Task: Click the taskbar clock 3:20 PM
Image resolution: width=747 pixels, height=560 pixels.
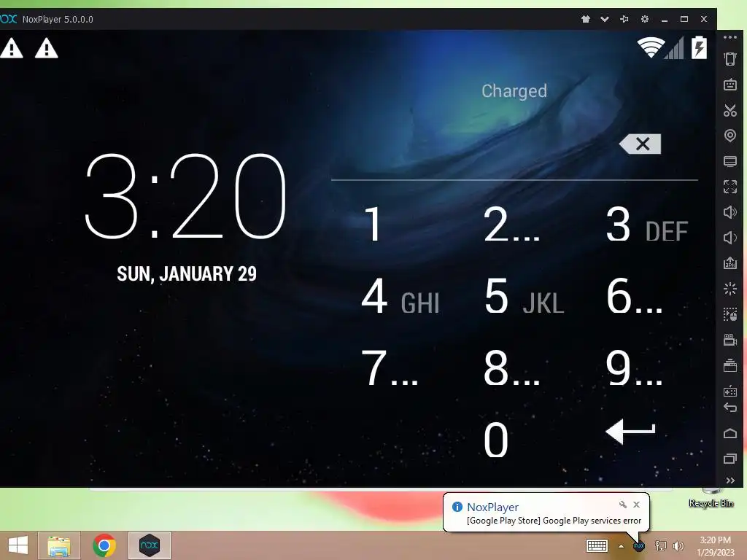Action: click(x=715, y=546)
